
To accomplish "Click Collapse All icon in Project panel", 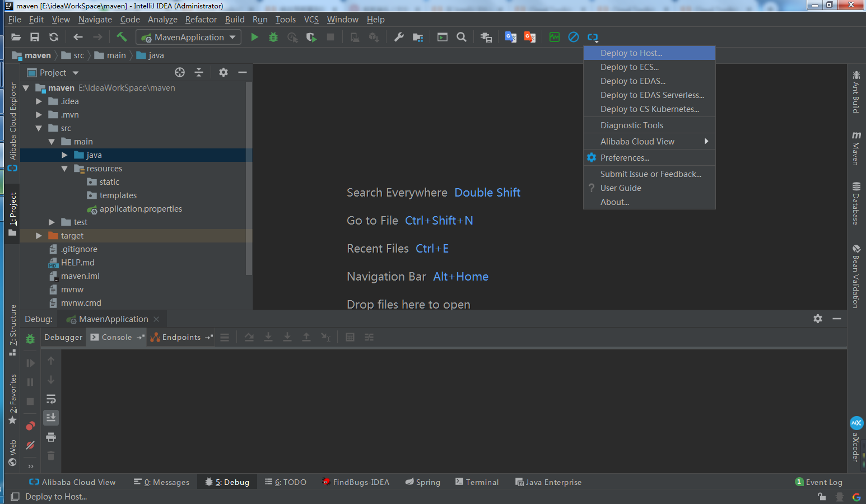I will pyautogui.click(x=199, y=72).
